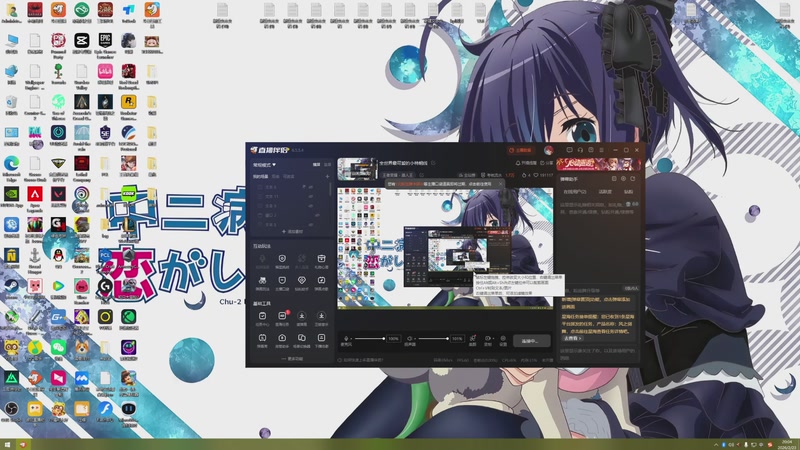Adjust the microphone volume slider
Screen dimensions: 800x450
point(369,338)
